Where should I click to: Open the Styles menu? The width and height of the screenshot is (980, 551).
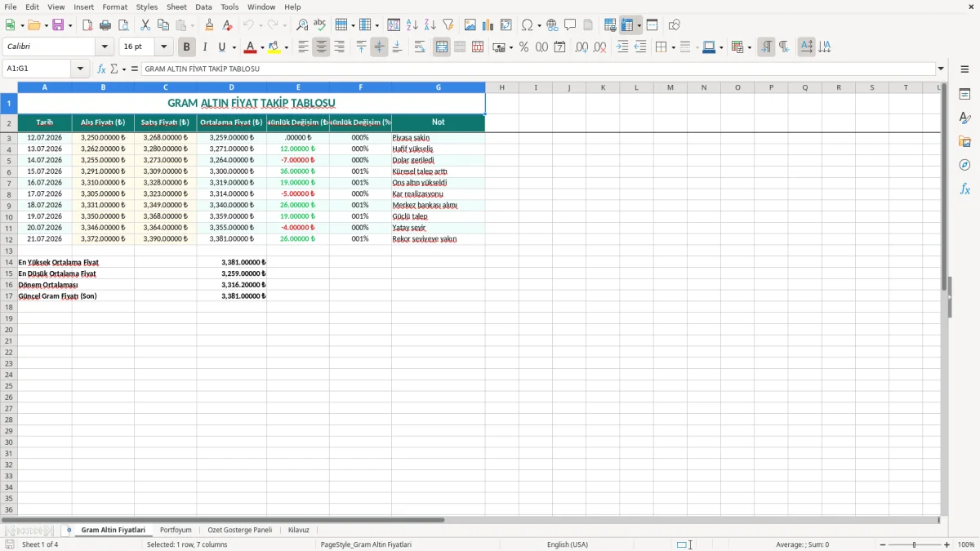pos(147,7)
